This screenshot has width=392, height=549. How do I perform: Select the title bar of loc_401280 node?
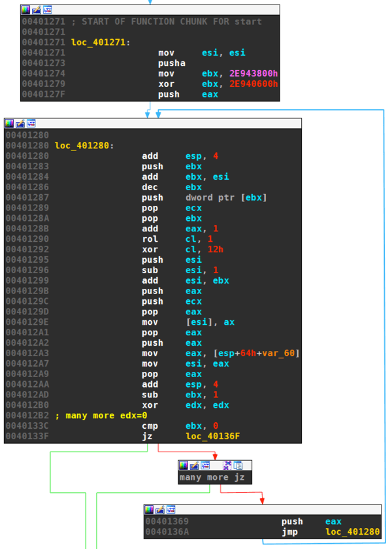[x=153, y=124]
